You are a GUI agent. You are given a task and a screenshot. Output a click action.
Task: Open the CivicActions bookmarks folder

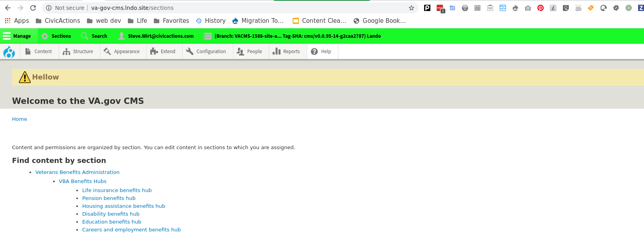point(58,21)
